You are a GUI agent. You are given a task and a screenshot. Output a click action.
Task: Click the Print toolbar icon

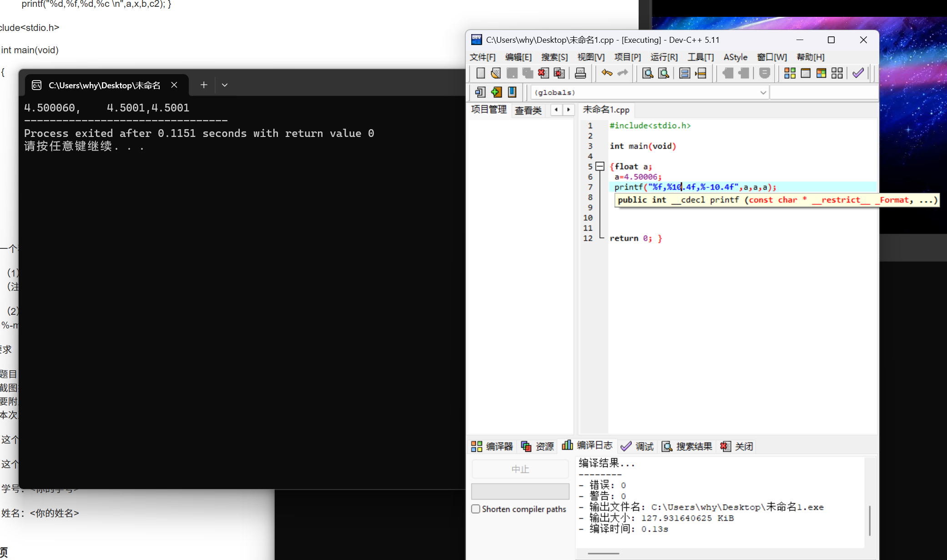(x=580, y=73)
